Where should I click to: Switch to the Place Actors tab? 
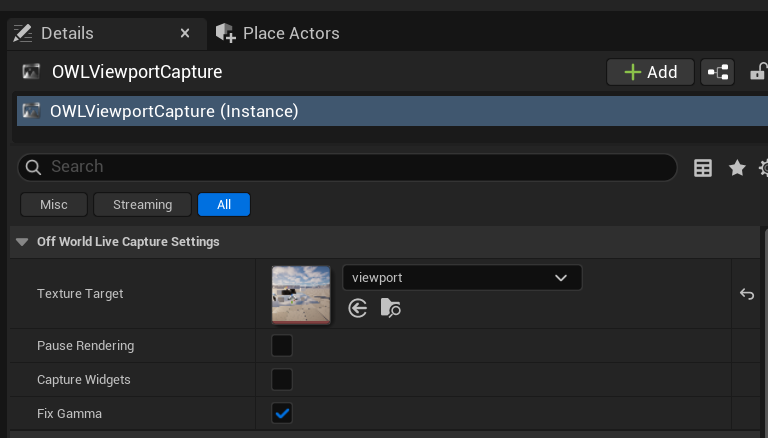coord(277,33)
